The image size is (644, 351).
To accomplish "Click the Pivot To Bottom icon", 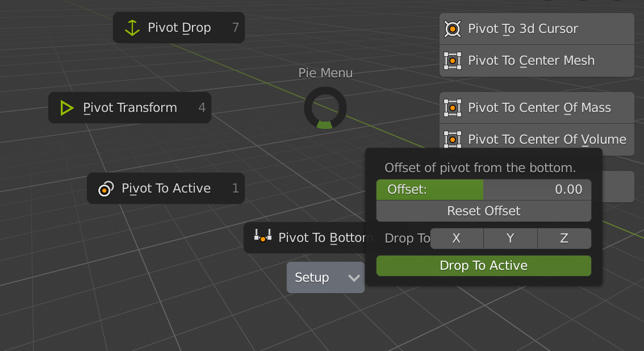I will coord(263,236).
